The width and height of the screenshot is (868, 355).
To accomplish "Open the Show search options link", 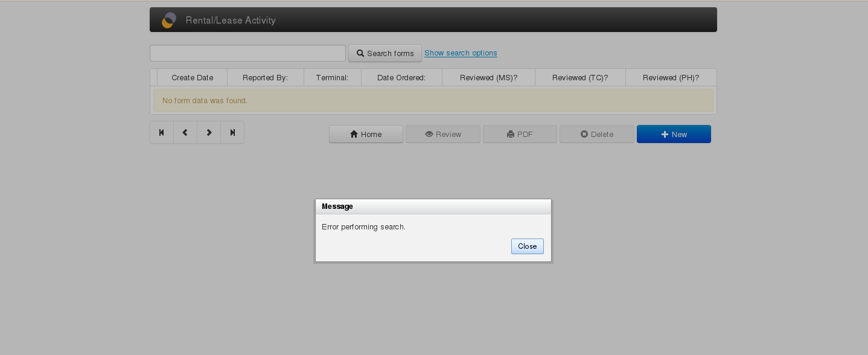I will [x=461, y=53].
